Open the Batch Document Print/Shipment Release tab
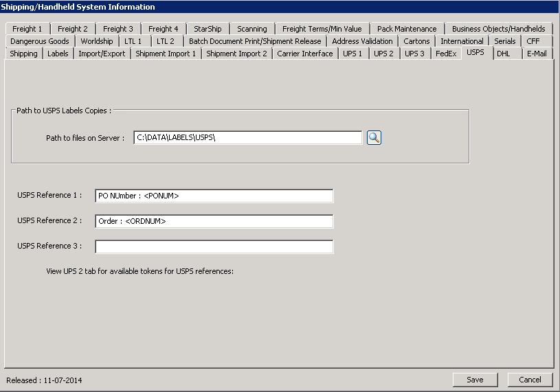The width and height of the screenshot is (560, 392). tap(255, 41)
